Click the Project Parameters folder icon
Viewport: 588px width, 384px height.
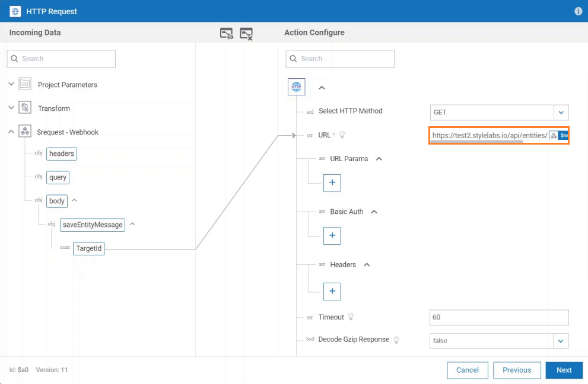pyautogui.click(x=25, y=84)
